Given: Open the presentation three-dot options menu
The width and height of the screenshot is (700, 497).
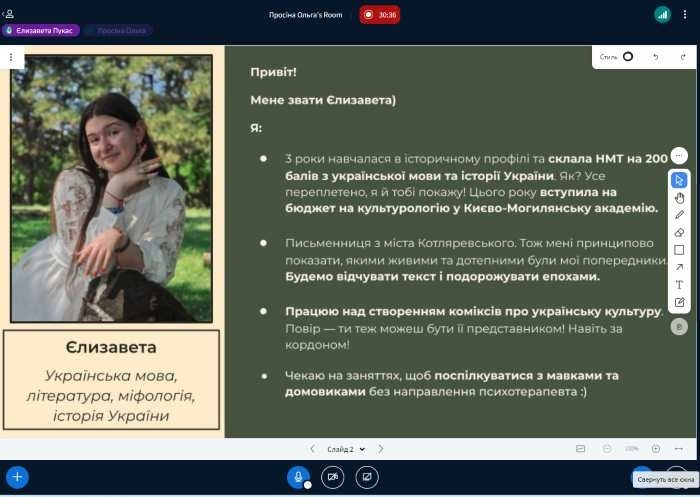Looking at the screenshot, I should 11,57.
